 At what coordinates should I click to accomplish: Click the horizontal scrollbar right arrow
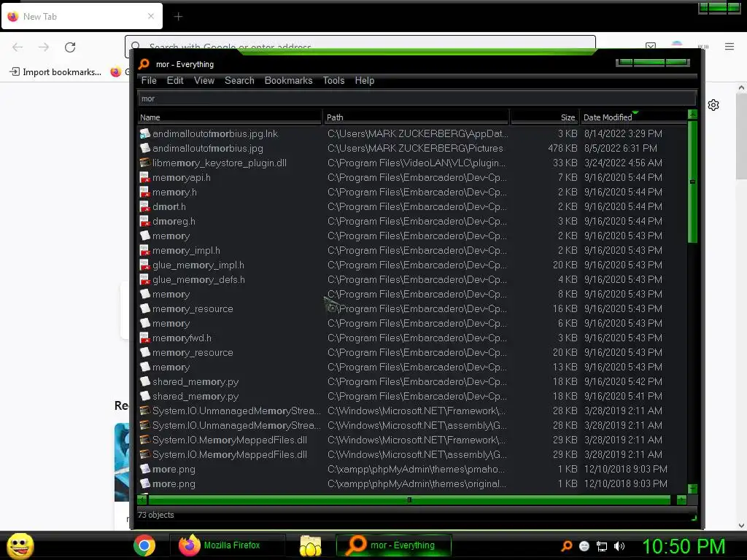click(x=681, y=499)
